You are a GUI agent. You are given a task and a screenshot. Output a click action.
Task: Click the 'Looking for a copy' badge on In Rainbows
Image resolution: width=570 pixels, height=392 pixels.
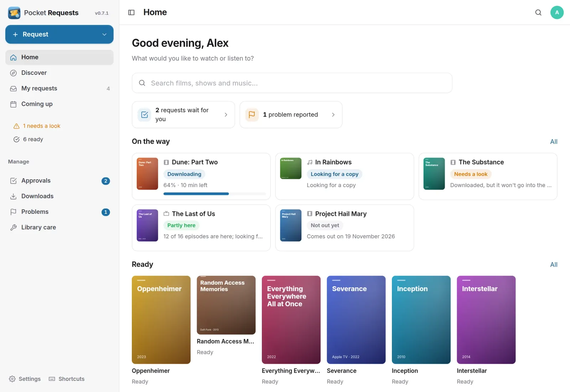point(335,174)
